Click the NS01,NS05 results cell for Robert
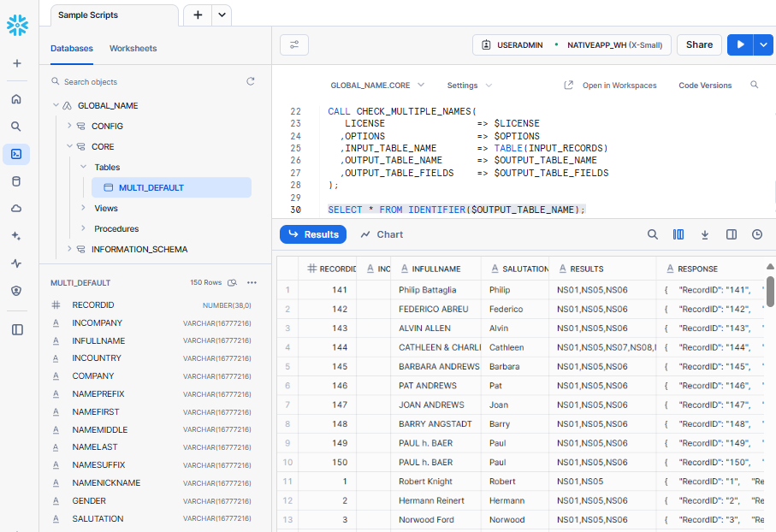The image size is (776, 532). tap(603, 482)
